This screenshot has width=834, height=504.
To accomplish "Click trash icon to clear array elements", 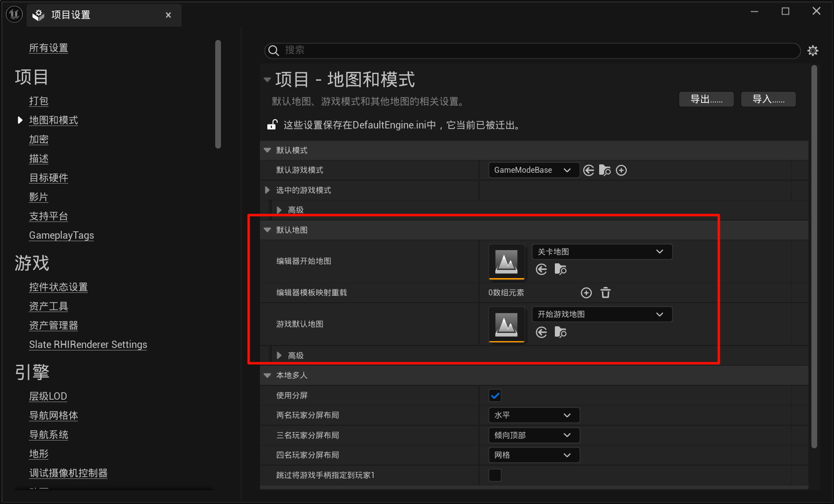I will (x=606, y=293).
